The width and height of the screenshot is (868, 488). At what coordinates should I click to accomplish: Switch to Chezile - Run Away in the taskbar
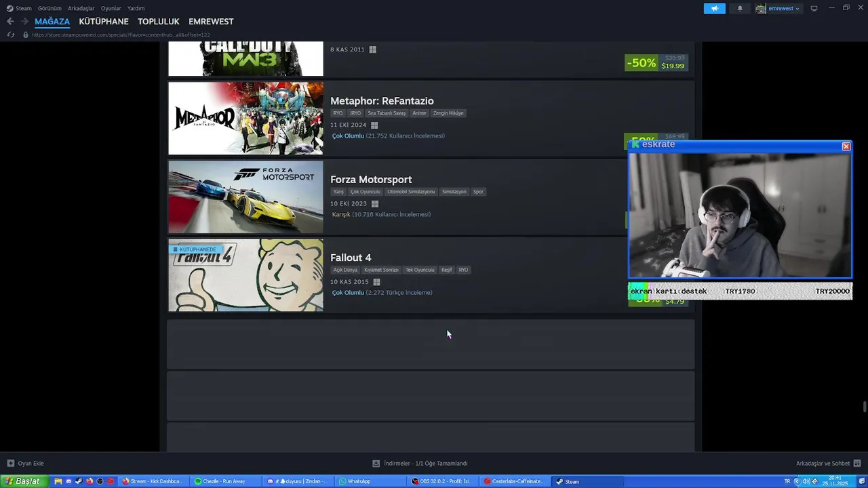pyautogui.click(x=224, y=481)
